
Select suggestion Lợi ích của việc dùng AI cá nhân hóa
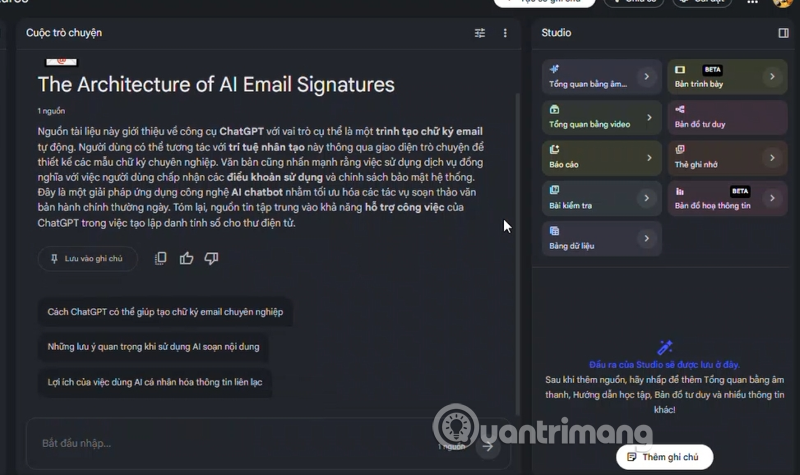(155, 382)
